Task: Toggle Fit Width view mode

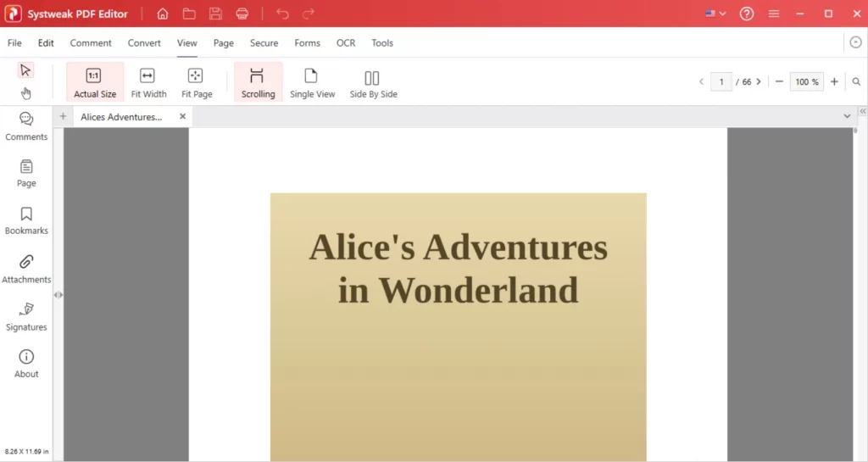Action: (148, 82)
